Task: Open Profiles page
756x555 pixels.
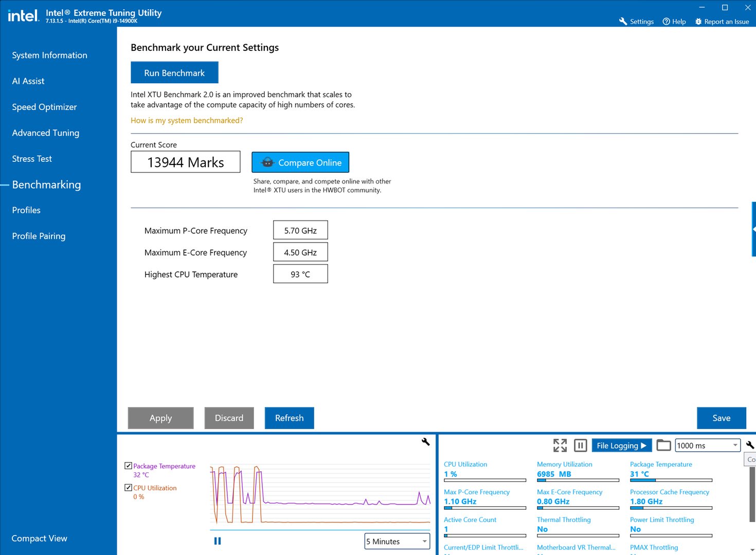Action: (26, 210)
